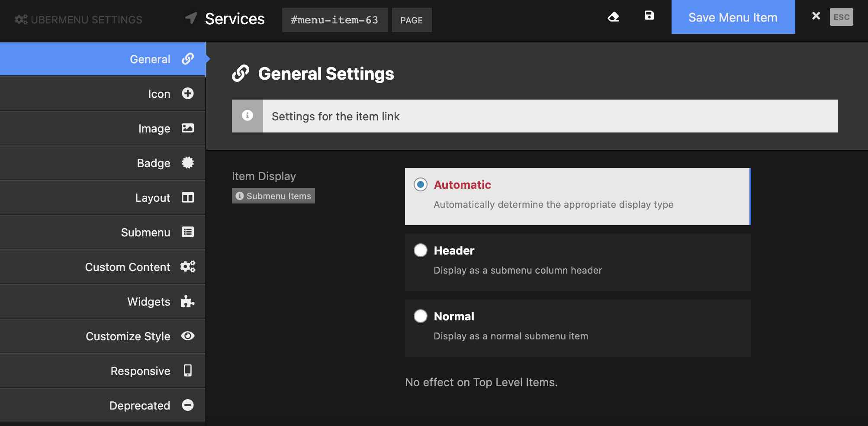This screenshot has width=868, height=426.
Task: Open the Submenu settings tab
Action: point(145,232)
